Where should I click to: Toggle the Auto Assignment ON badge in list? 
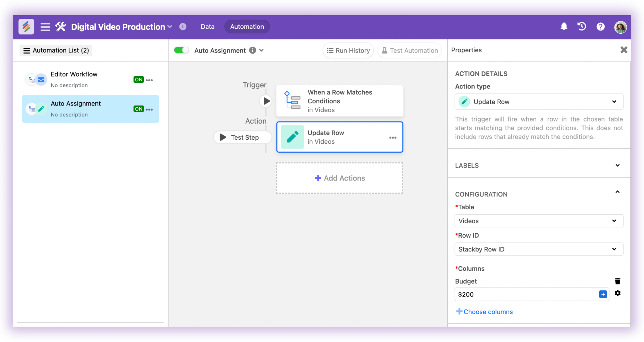[138, 109]
